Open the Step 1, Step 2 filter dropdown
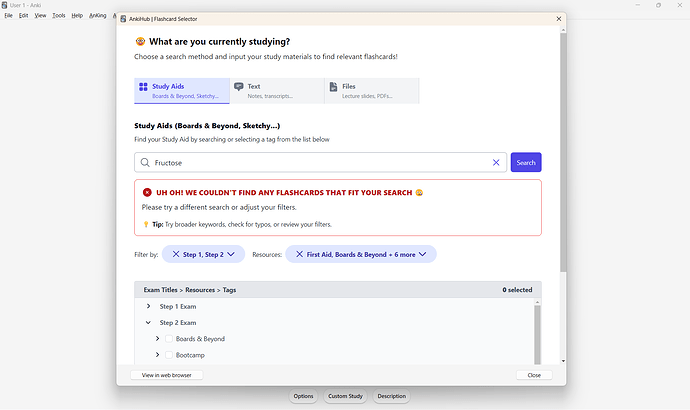Viewport: 690px width, 410px height. [231, 254]
